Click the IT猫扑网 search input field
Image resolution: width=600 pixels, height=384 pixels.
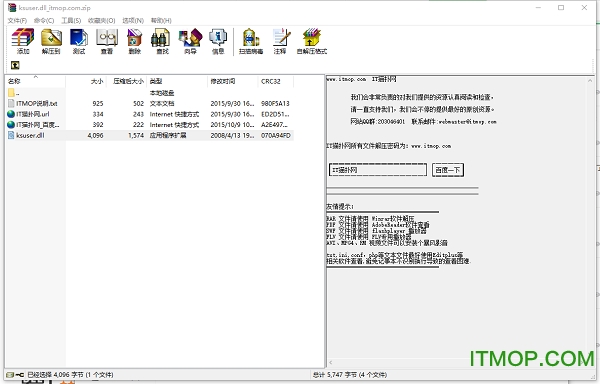click(x=378, y=170)
